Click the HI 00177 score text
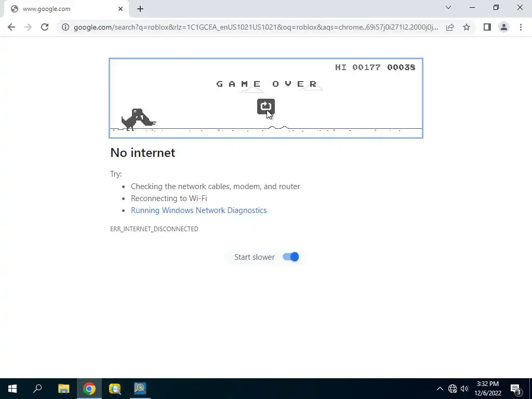 [x=357, y=67]
